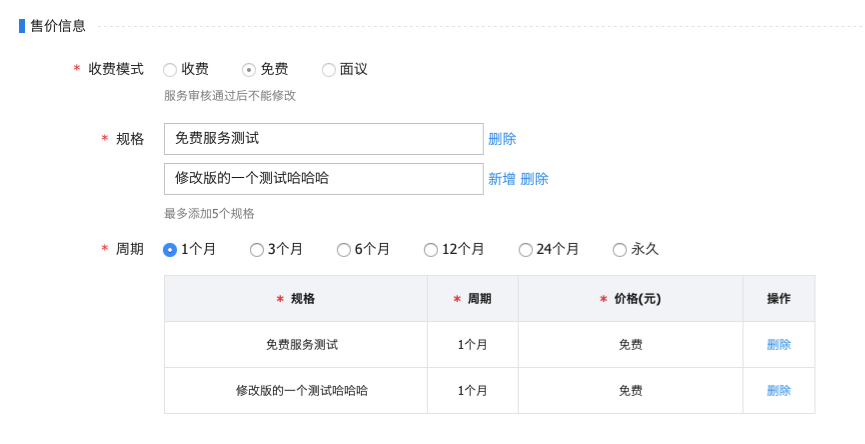Click the 免费 price cell in first row

[x=631, y=345]
